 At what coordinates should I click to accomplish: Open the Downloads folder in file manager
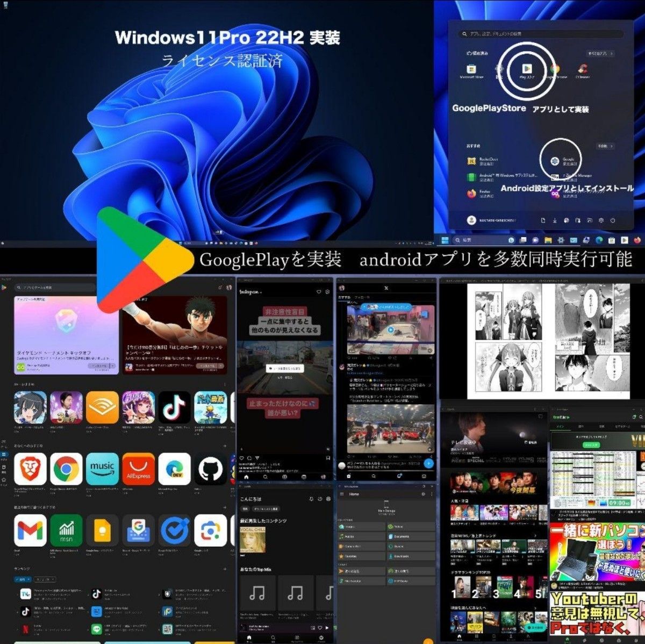coord(411,556)
